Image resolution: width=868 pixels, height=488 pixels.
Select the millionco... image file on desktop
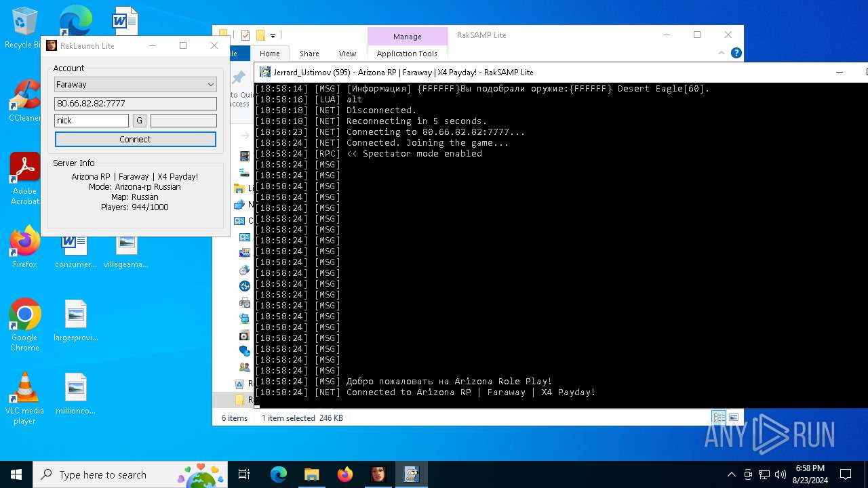pos(76,394)
